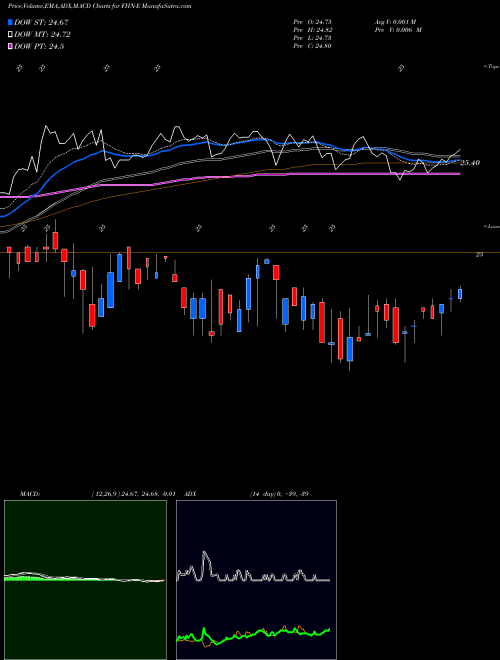
Task: Click the last blue candlestick on the right
Action: pos(460,294)
